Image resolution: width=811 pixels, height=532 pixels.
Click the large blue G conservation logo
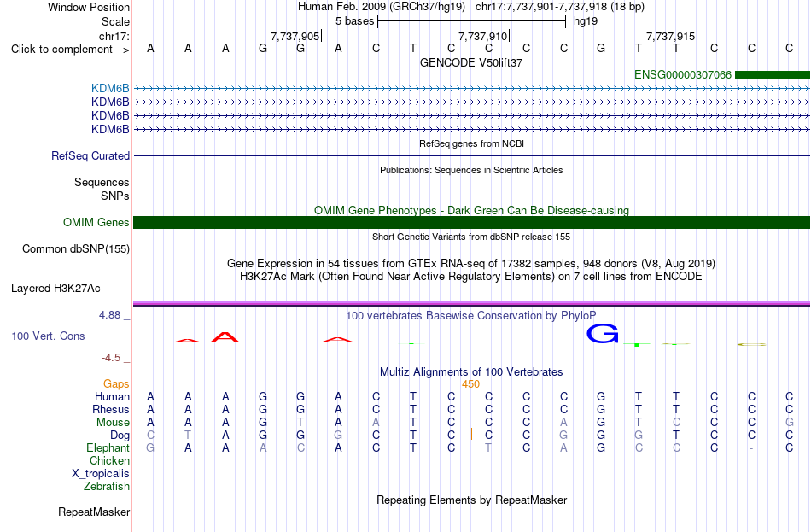pos(603,334)
